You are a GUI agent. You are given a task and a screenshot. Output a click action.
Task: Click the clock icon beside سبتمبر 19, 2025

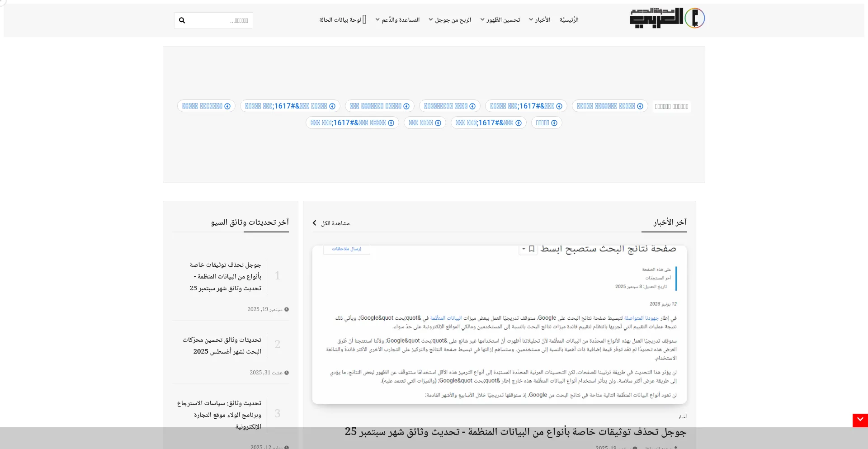pyautogui.click(x=287, y=310)
